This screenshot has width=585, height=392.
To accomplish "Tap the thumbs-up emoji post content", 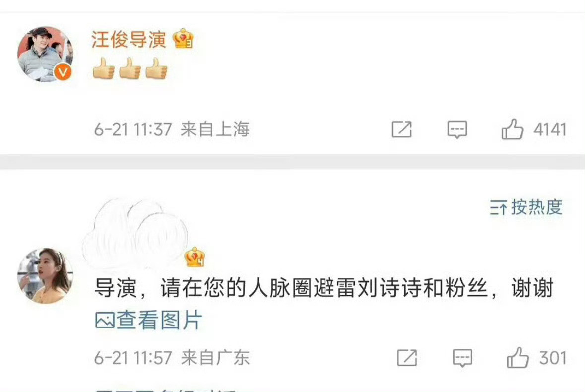I will point(130,68).
